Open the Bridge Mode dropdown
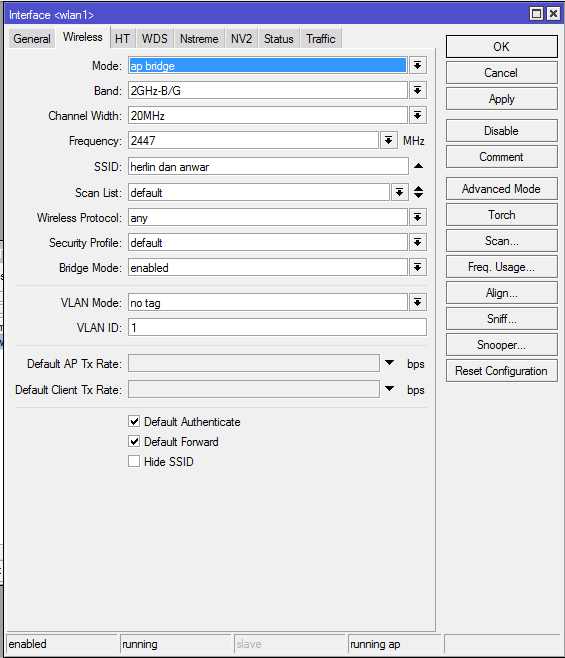565x658 pixels. [418, 267]
